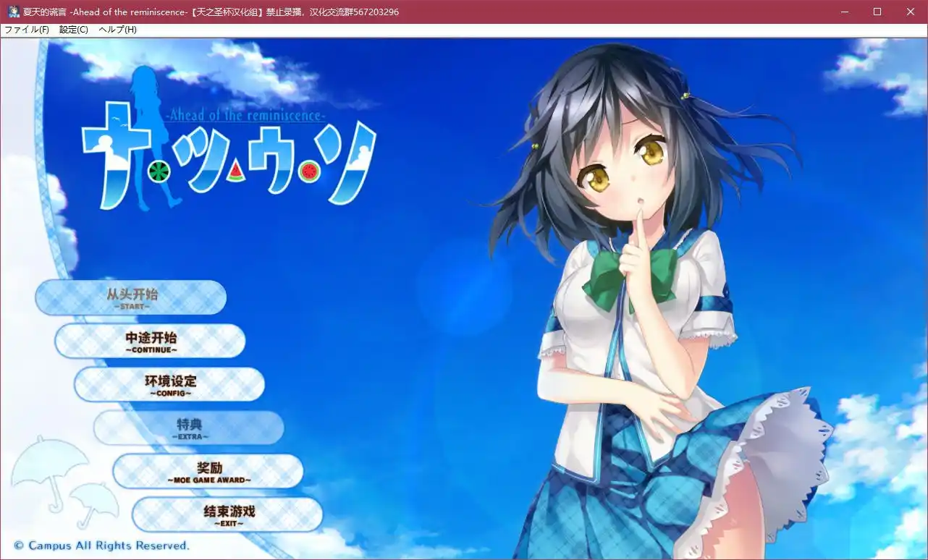Click the character artwork on the right side
This screenshot has width=928, height=560.
pos(637,289)
